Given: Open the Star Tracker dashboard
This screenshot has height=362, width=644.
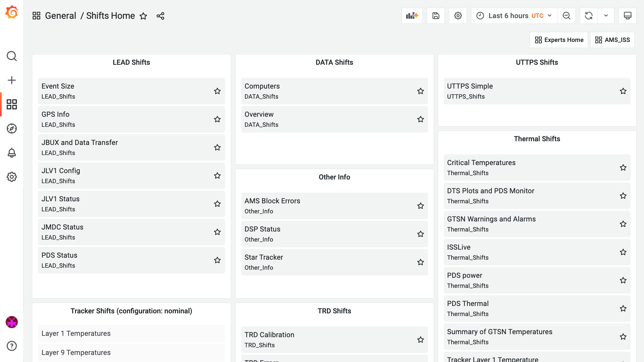Looking at the screenshot, I should point(264,257).
